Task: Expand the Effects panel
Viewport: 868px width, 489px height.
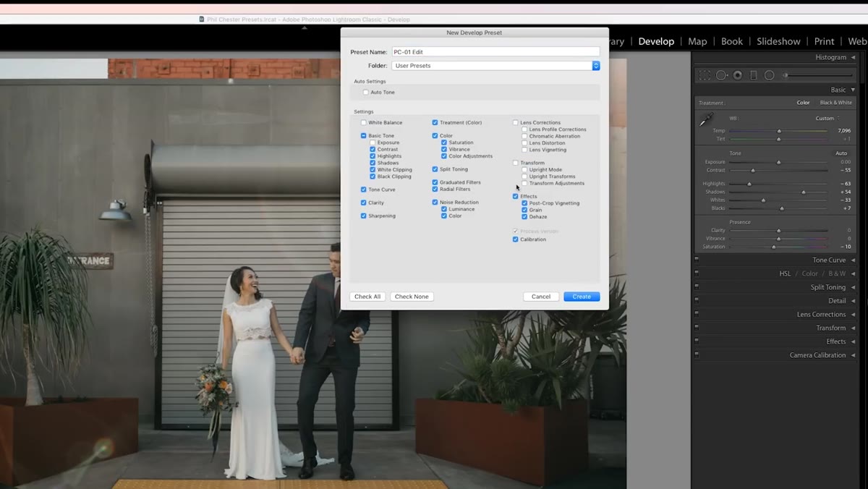Action: 854,341
